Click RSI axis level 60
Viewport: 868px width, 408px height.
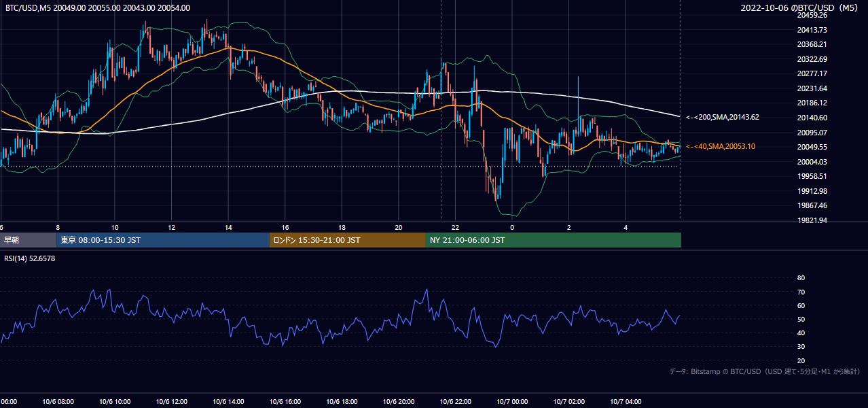point(801,305)
